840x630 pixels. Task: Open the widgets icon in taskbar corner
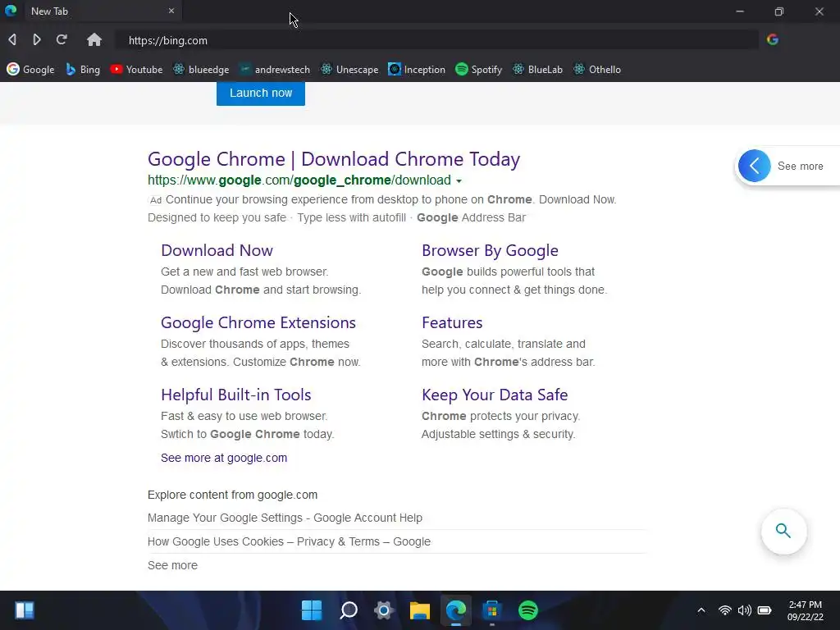25,610
